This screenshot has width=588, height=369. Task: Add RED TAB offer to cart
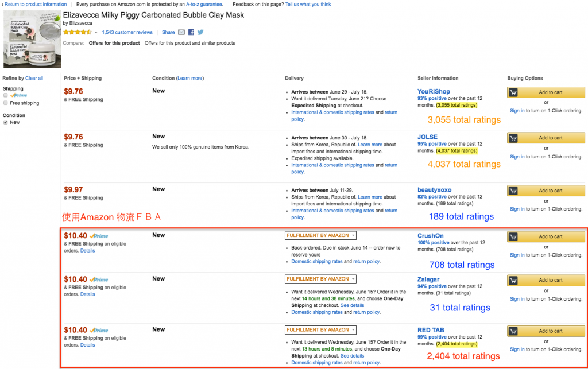546,331
